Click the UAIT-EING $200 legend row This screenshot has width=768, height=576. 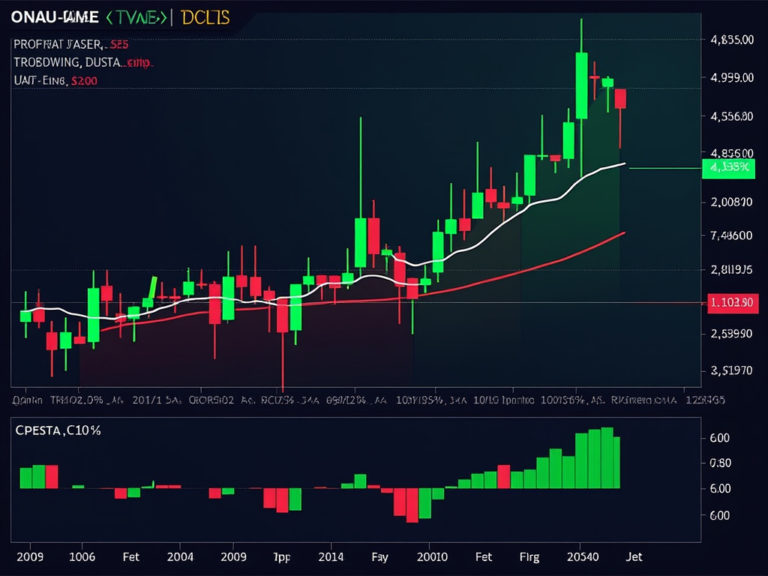click(55, 81)
